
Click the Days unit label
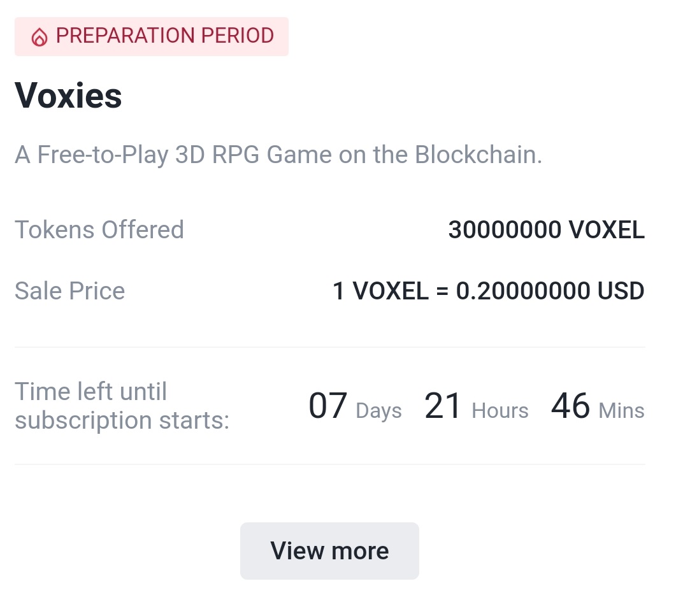coord(378,410)
